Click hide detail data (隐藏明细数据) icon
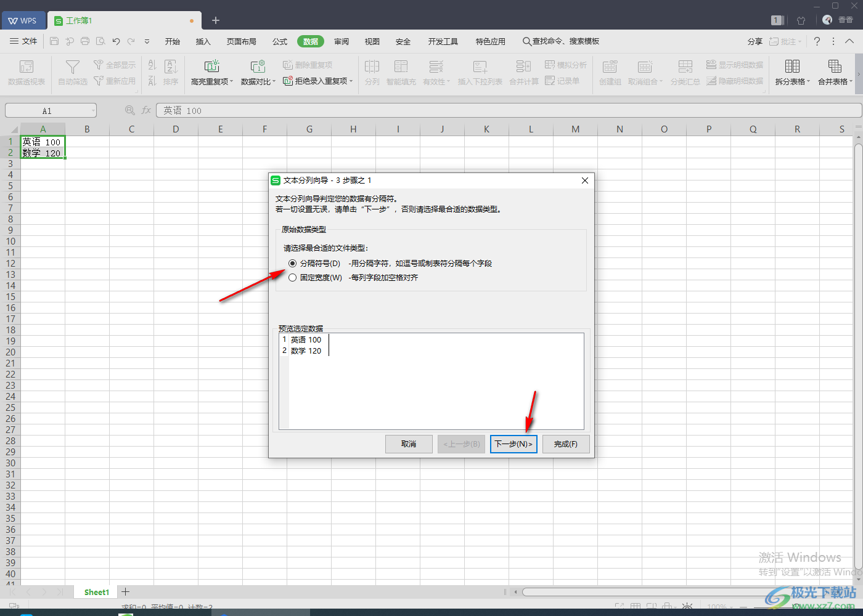The width and height of the screenshot is (863, 616). [711, 81]
